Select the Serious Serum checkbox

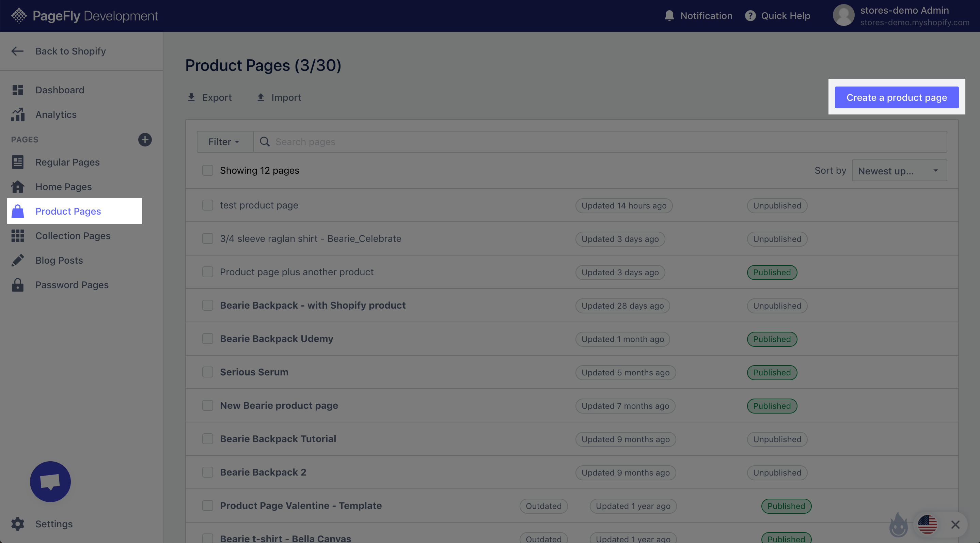[x=207, y=372]
